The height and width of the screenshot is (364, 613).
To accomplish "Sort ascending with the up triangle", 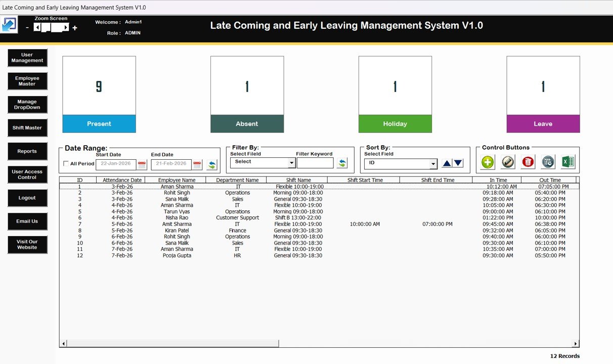I will coord(447,163).
